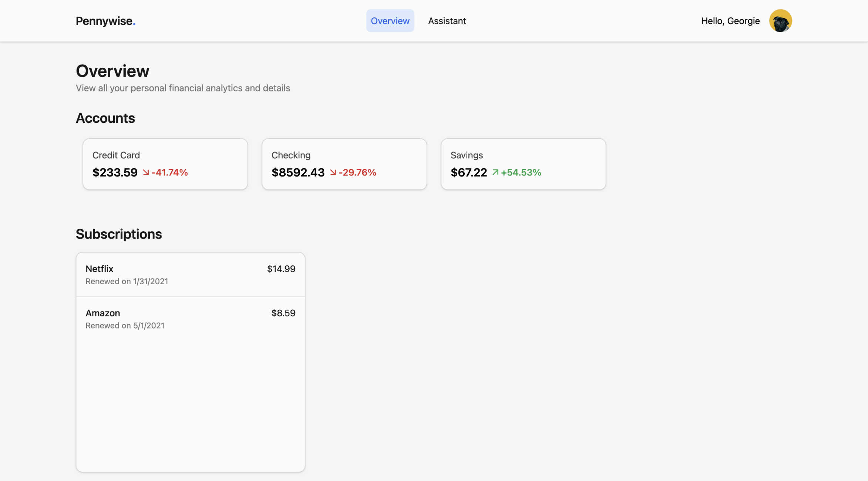Click the +54.53% Savings change
Screen dimensions: 868x481
pyautogui.click(x=521, y=172)
